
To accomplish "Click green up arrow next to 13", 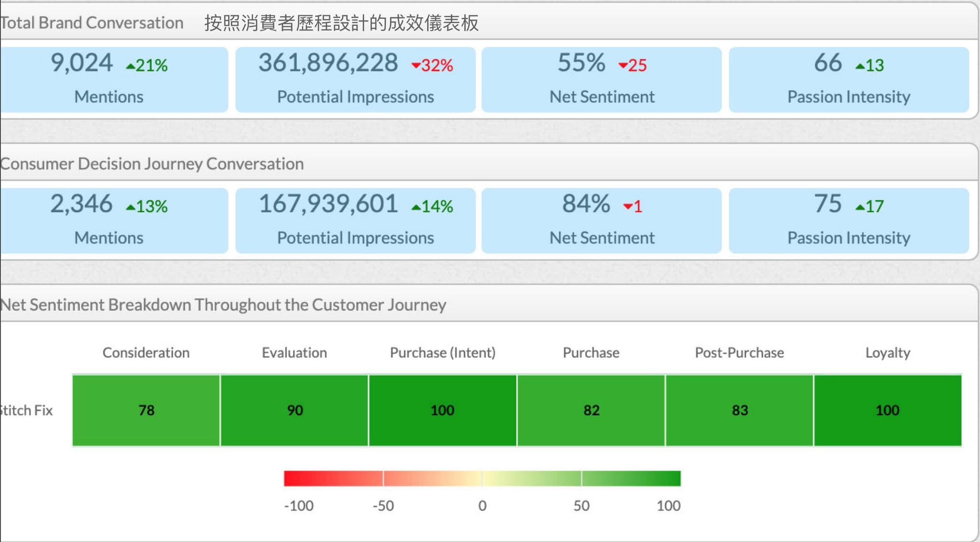I will coord(860,67).
